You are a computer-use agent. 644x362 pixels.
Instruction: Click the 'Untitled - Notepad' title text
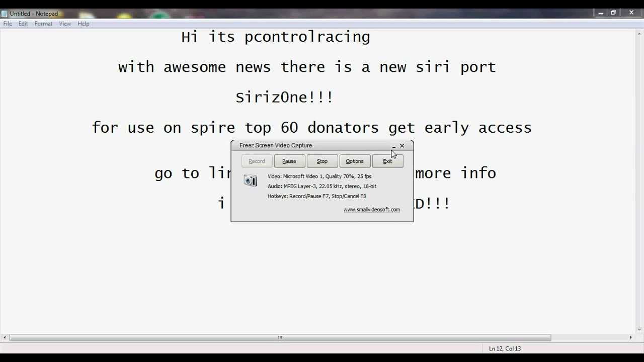34,14
